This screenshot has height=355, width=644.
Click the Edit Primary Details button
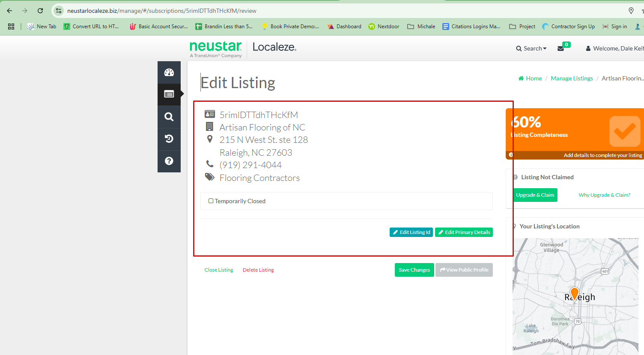click(x=464, y=232)
